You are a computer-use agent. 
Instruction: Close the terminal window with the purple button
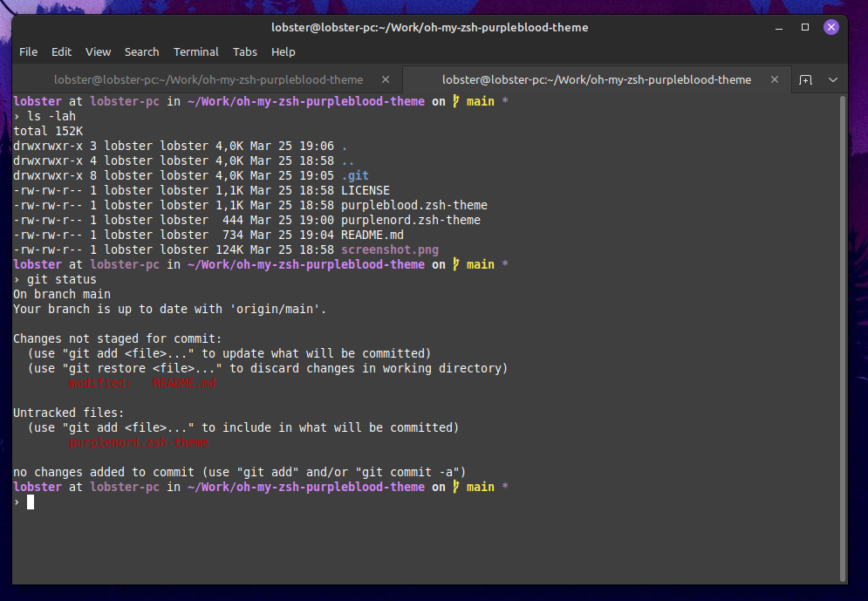coord(831,27)
